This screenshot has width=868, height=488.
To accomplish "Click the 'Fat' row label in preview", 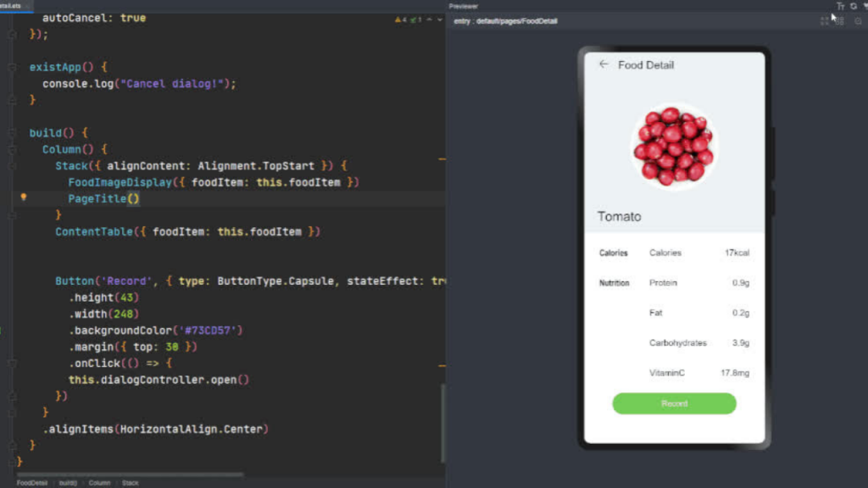I will pyautogui.click(x=655, y=313).
